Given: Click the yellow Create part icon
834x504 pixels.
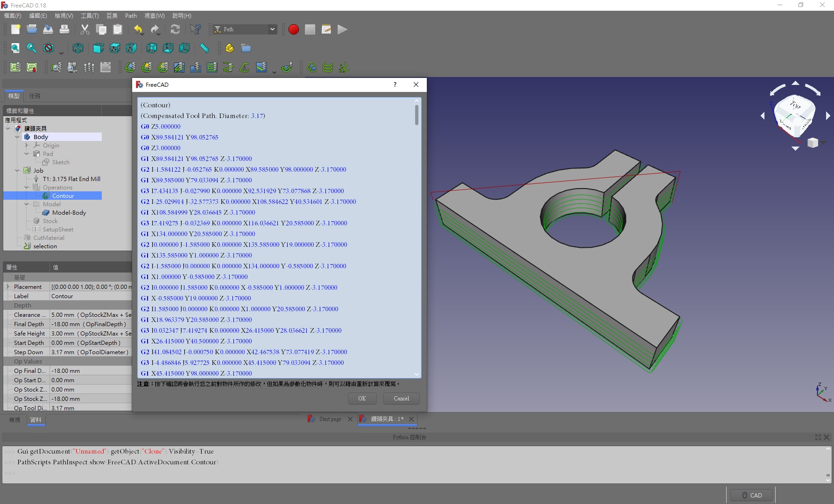Looking at the screenshot, I should (x=229, y=48).
